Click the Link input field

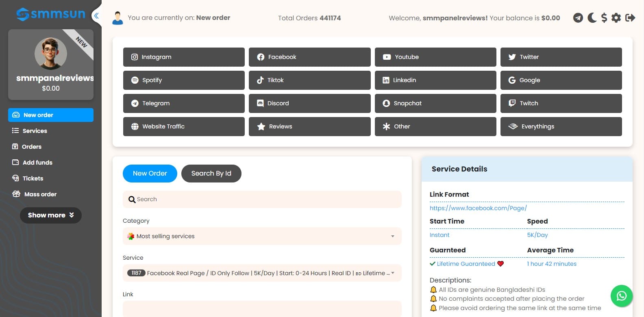pyautogui.click(x=262, y=308)
